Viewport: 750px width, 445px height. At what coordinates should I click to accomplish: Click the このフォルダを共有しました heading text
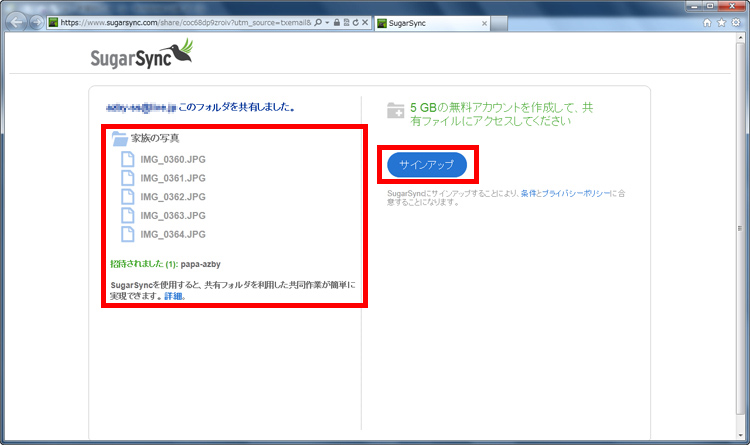point(236,107)
